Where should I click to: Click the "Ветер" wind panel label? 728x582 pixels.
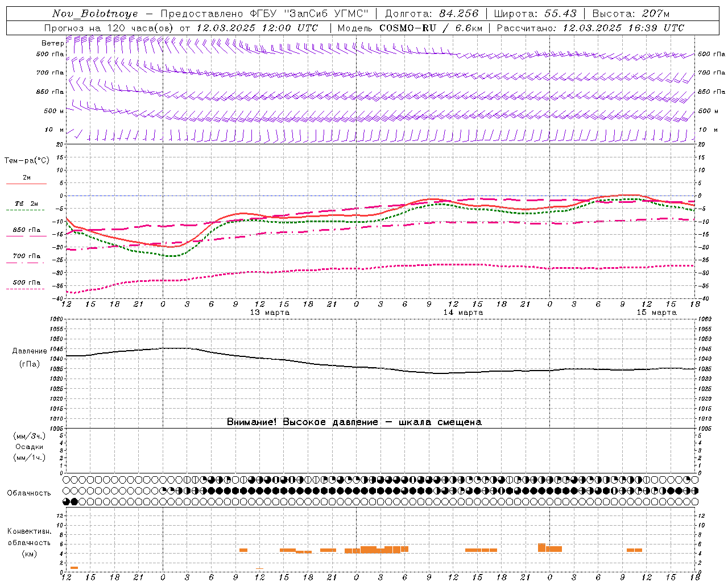pos(53,43)
